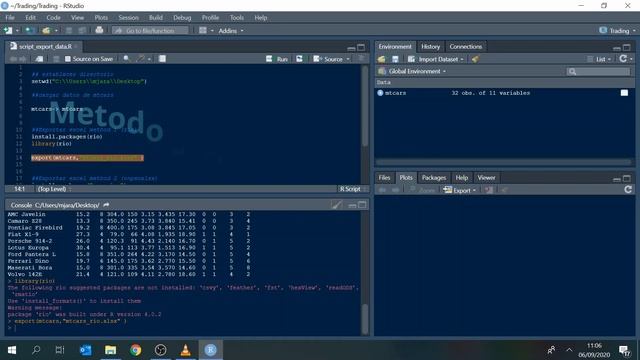640x360 pixels.
Task: Re-run the previous code region icon
Action: click(299, 59)
